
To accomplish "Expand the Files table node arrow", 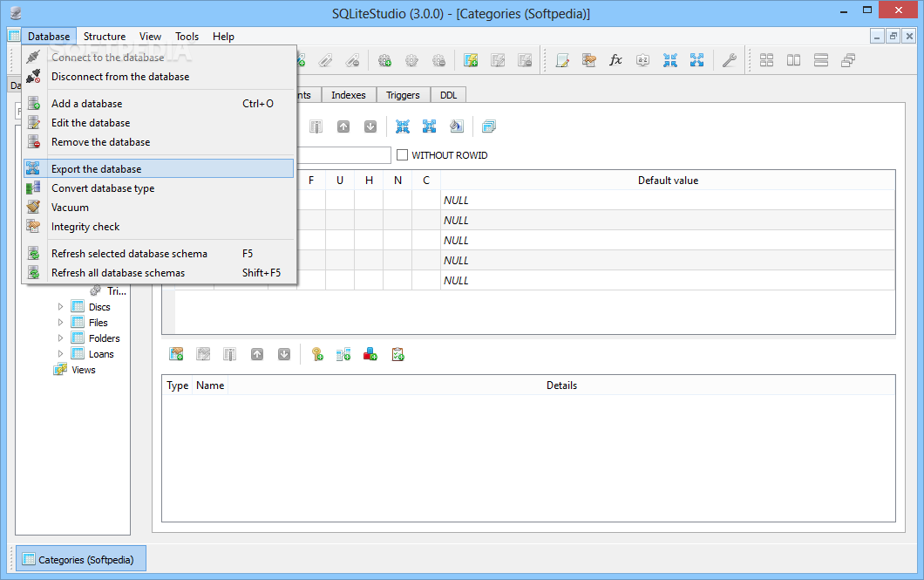I will (x=60, y=323).
